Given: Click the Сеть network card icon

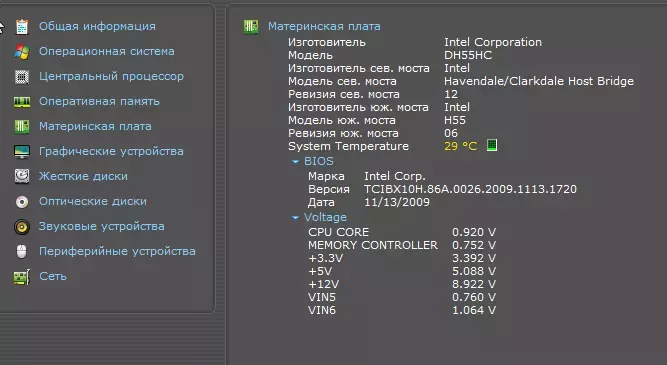Looking at the screenshot, I should (22, 277).
